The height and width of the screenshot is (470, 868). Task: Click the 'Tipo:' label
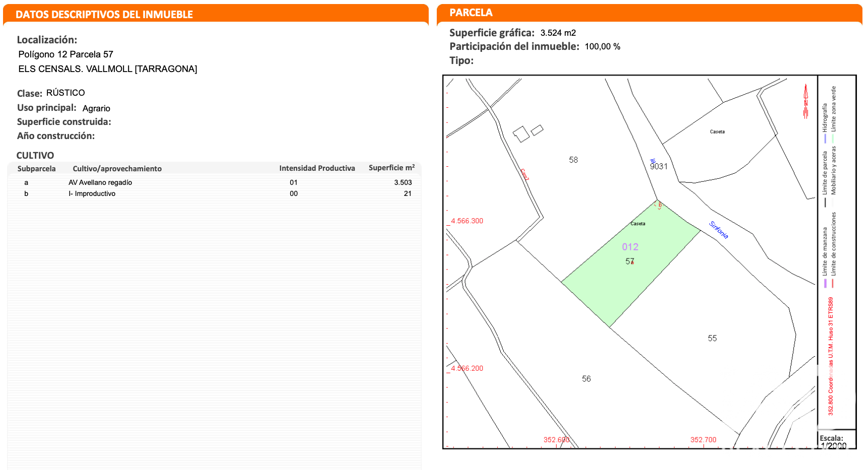[461, 60]
